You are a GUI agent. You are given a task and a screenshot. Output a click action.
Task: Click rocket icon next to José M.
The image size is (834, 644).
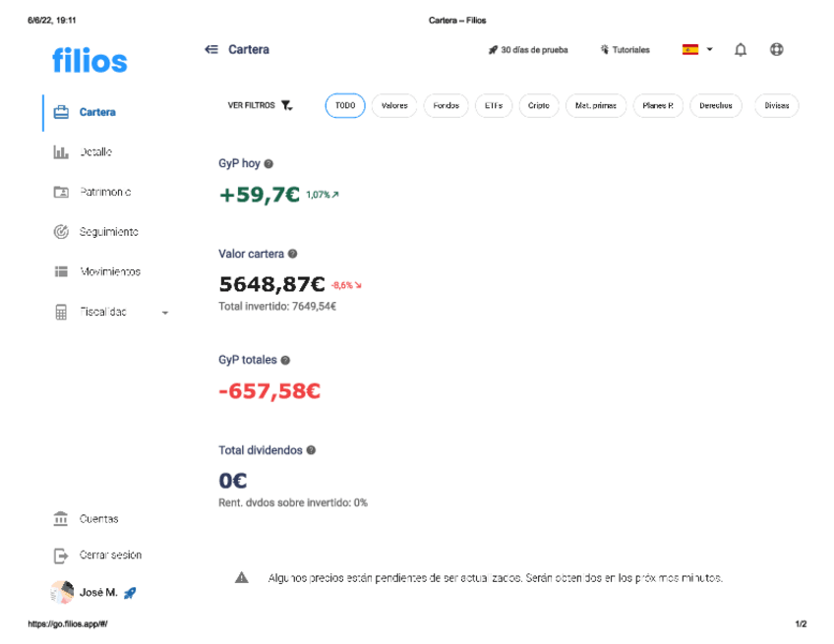[130, 593]
